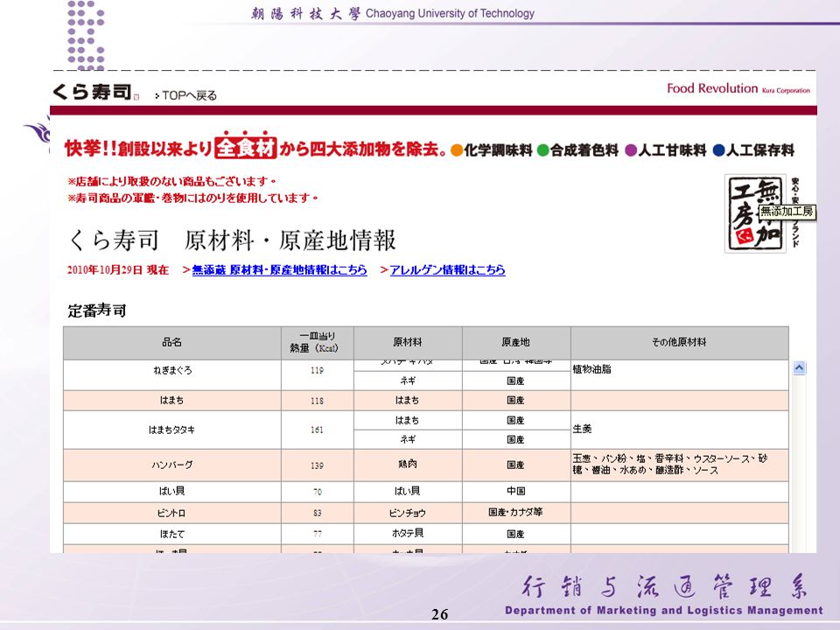Select the ビントロ item name cell
Screen dimensions: 840x630
(x=172, y=513)
